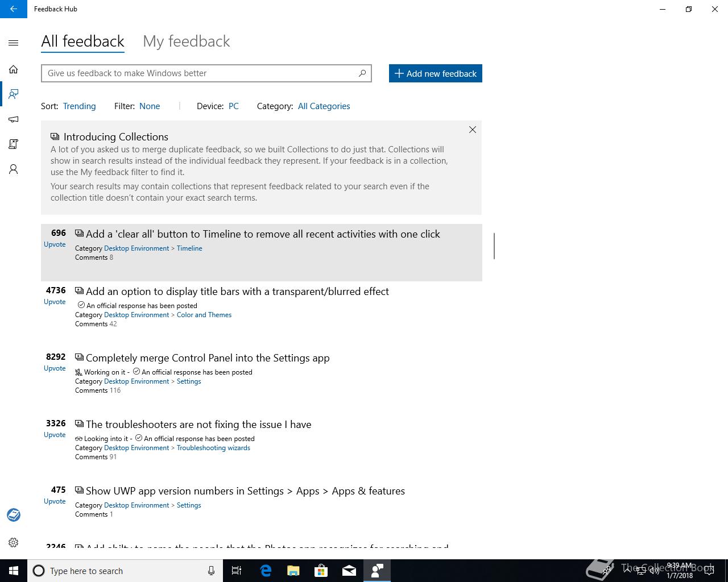
Task: Click the search magnifier icon
Action: pos(362,73)
